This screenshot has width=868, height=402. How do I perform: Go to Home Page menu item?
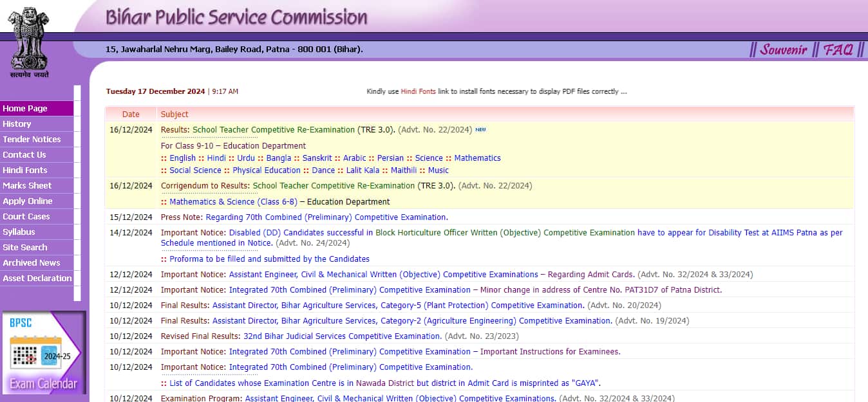pyautogui.click(x=37, y=109)
